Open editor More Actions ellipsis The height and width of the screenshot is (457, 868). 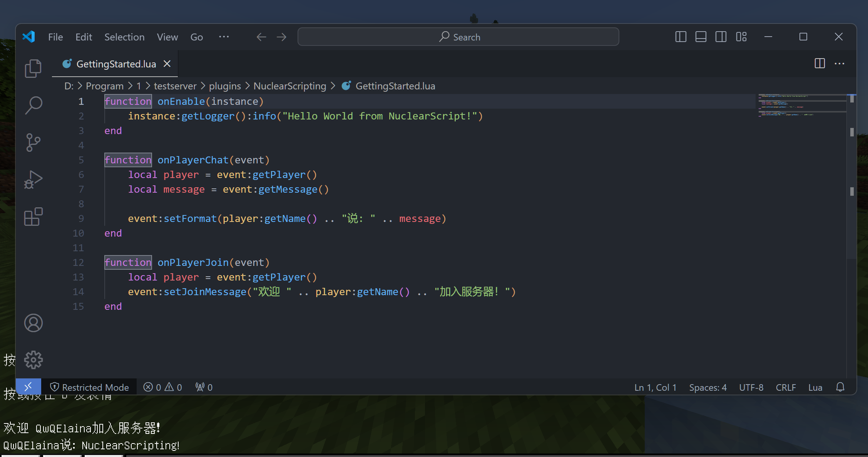[x=840, y=64]
